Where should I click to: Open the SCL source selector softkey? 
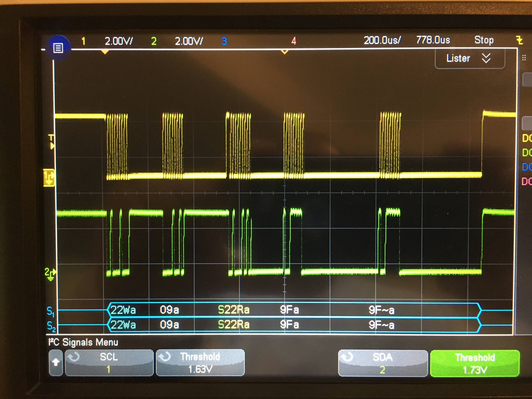pyautogui.click(x=109, y=362)
